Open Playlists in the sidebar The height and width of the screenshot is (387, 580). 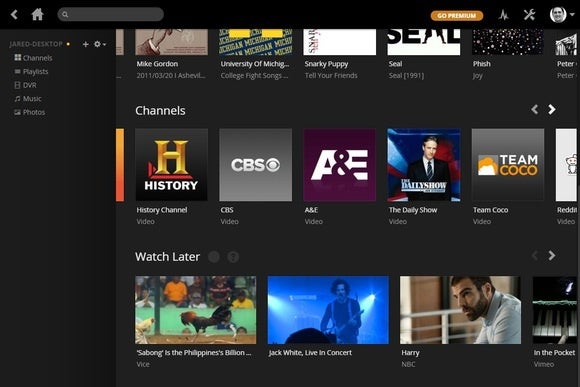pyautogui.click(x=31, y=71)
